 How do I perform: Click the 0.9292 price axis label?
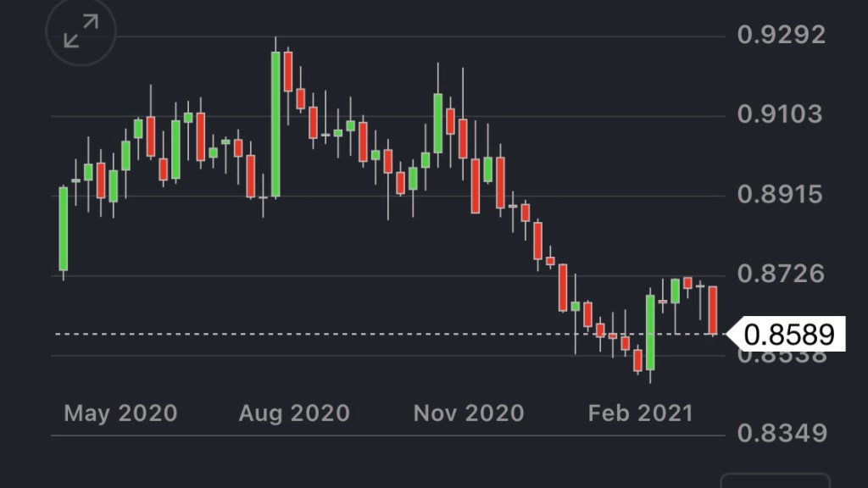[x=780, y=36]
